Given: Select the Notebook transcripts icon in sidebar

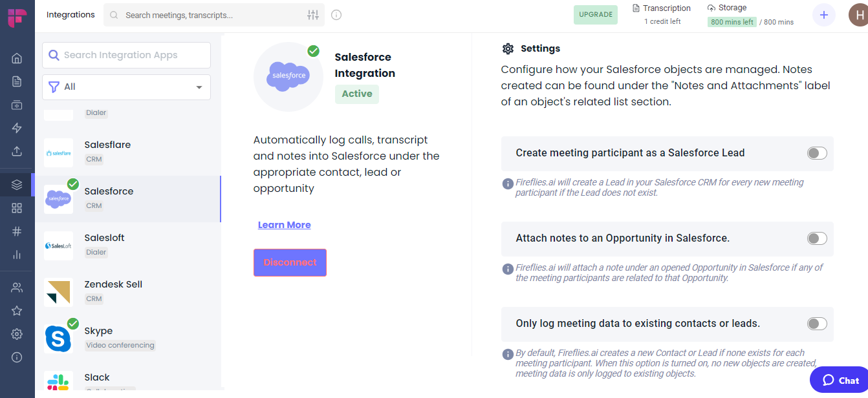Looking at the screenshot, I should pos(17,81).
